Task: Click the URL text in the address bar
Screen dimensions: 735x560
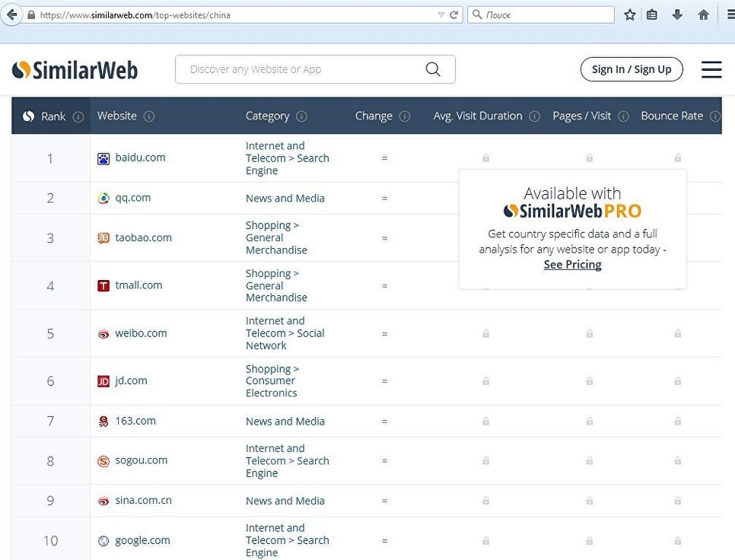Action: click(x=135, y=15)
